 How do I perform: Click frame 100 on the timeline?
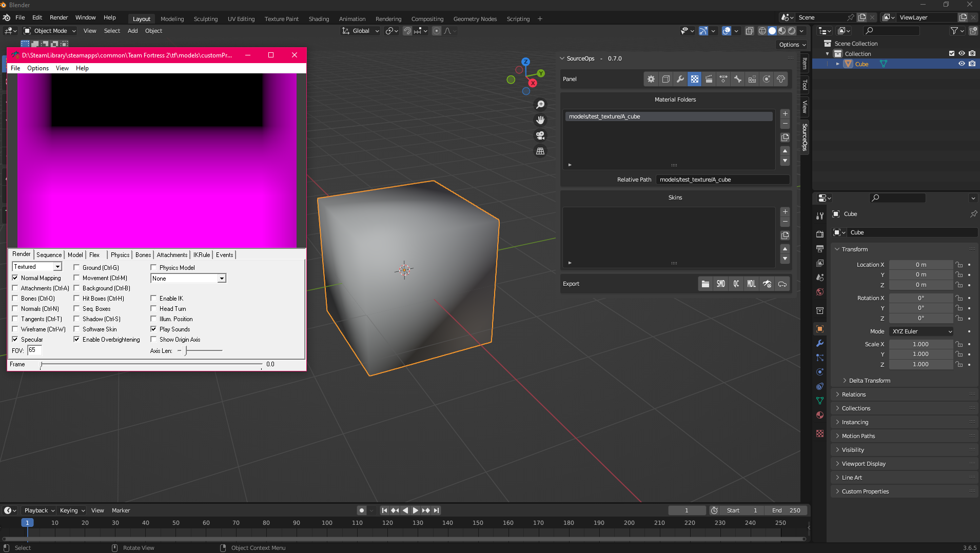point(327,523)
